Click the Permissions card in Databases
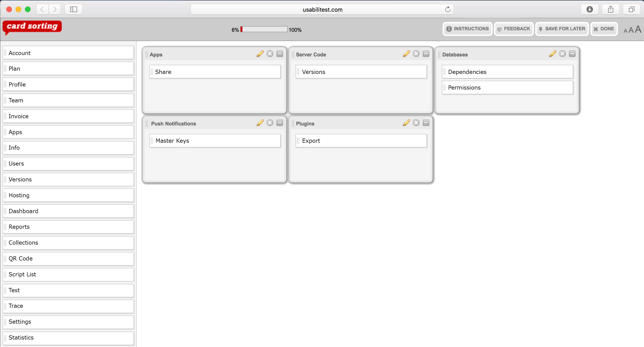Image resolution: width=644 pixels, height=347 pixels. pos(507,88)
